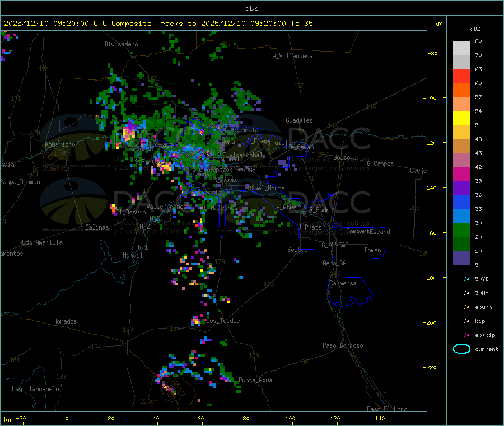Click the 'J_Prats' map label
504x426 pixels.
[x=310, y=227]
